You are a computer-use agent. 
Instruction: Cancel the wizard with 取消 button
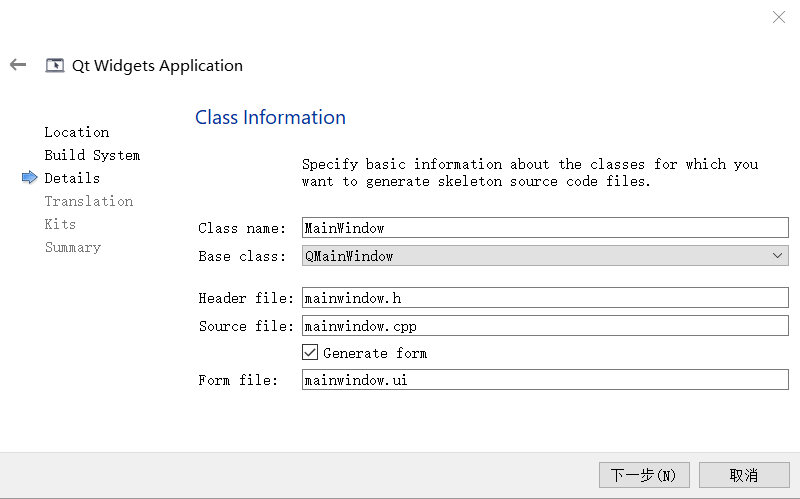(x=744, y=475)
